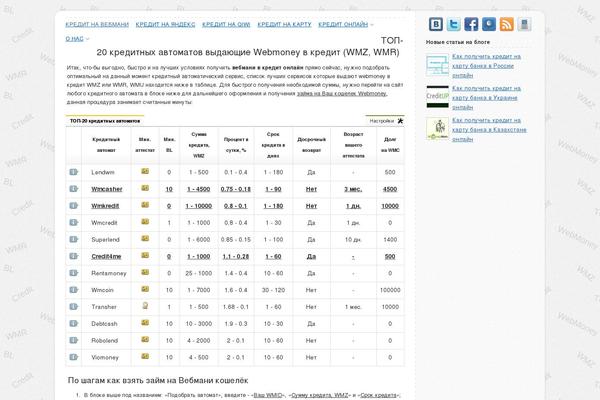Click the 100000 debt value for Wmcoin
600x400 pixels.
click(390, 290)
